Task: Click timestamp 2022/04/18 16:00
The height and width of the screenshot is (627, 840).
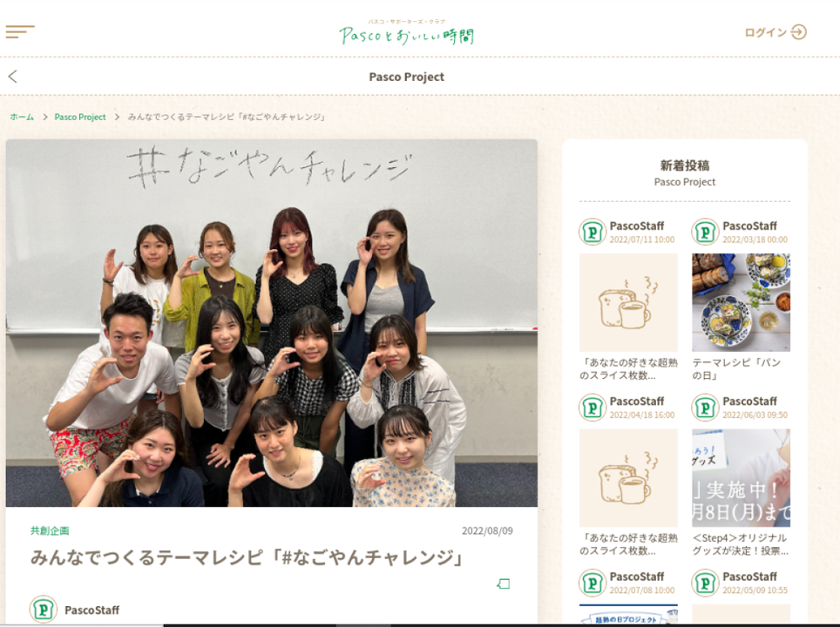Action: tap(642, 415)
